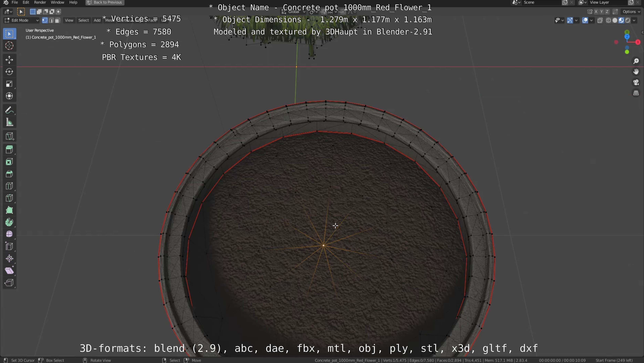644x363 pixels.
Task: Open the Options dropdown
Action: click(x=631, y=12)
